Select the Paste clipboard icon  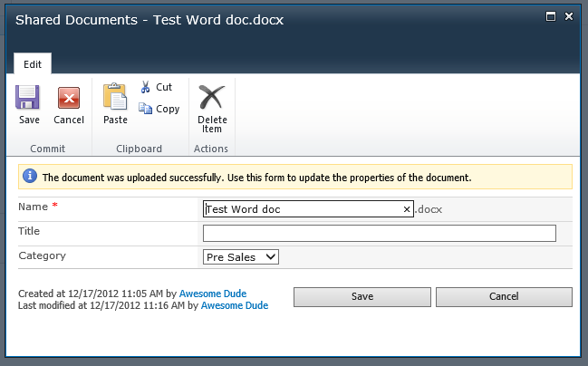coord(115,96)
